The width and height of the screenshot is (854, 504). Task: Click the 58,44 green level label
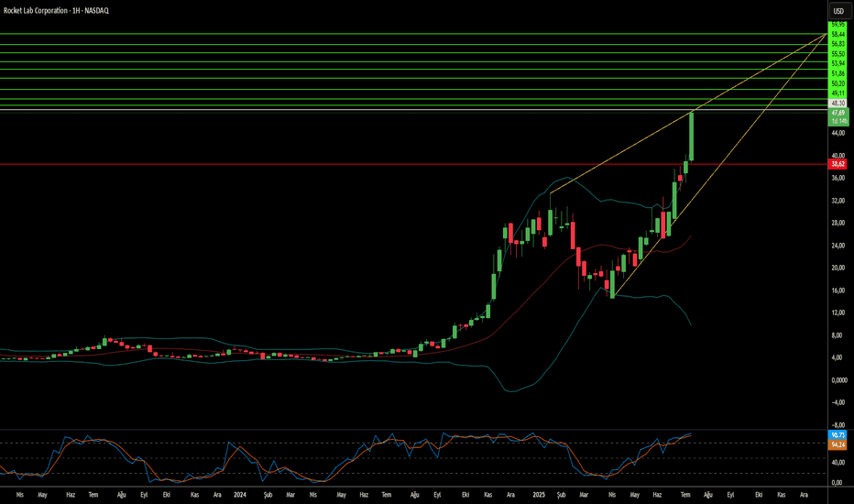click(x=838, y=34)
